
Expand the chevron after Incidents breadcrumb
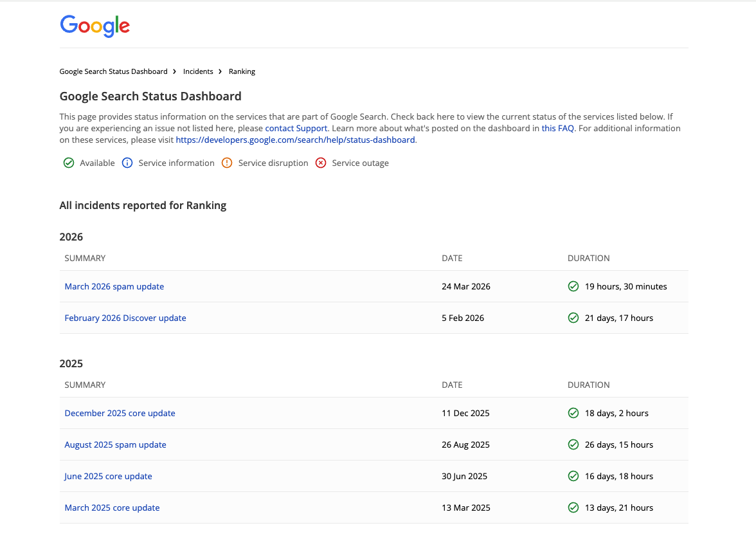click(220, 71)
